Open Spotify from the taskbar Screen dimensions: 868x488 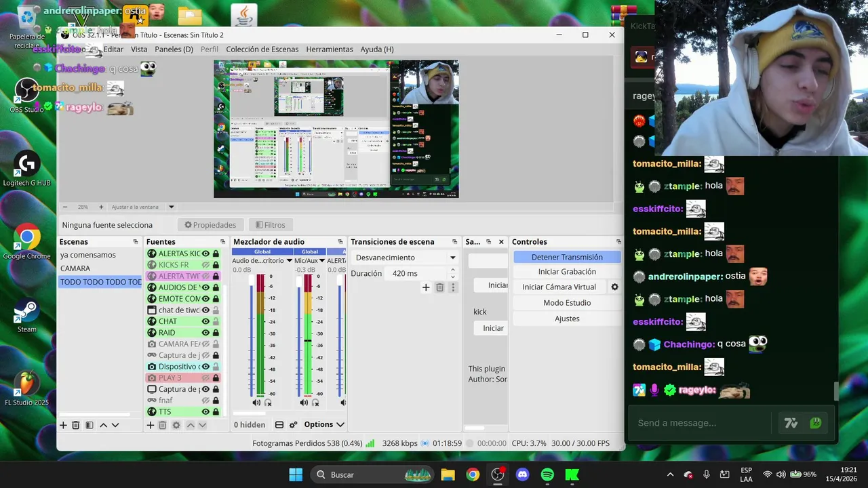[x=547, y=474]
